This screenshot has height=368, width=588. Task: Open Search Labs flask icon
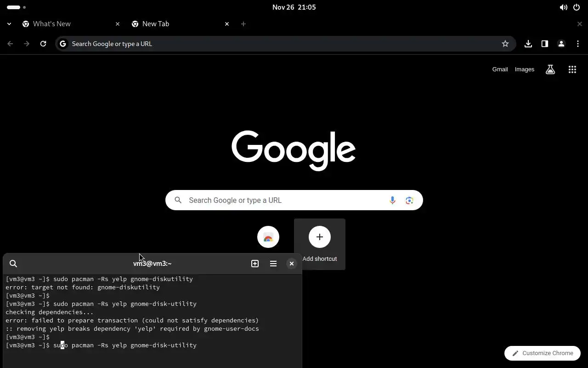tap(550, 69)
